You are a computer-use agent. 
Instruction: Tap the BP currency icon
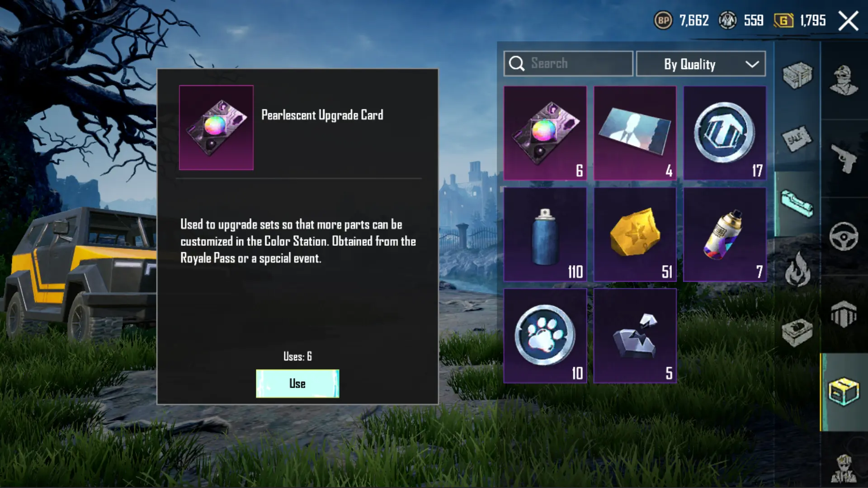(x=663, y=20)
